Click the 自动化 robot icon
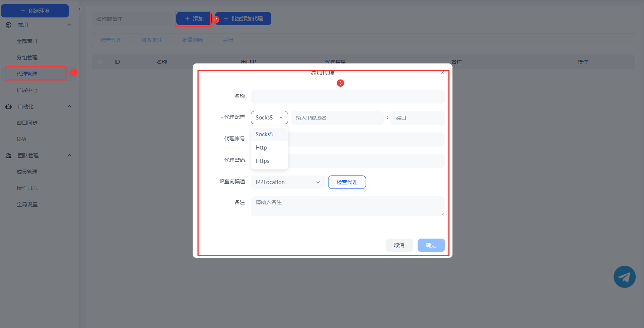Viewport: 644px width, 328px height. [9, 106]
